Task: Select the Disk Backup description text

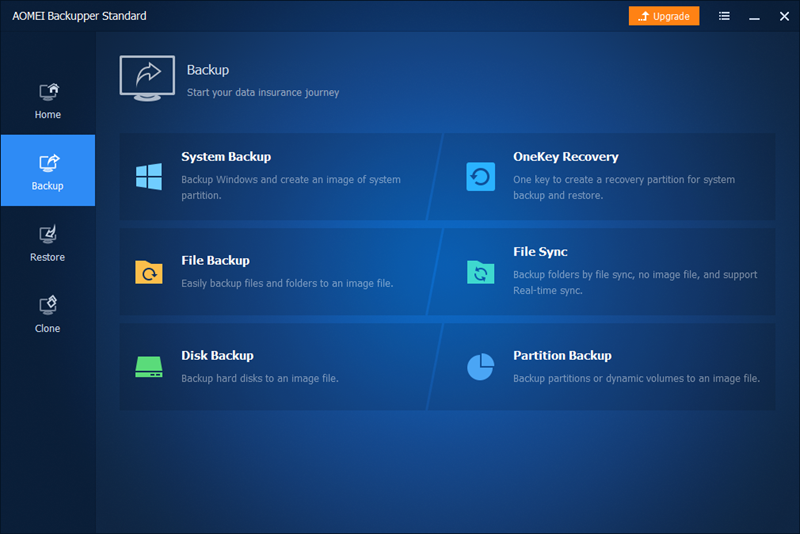Action: point(260,379)
